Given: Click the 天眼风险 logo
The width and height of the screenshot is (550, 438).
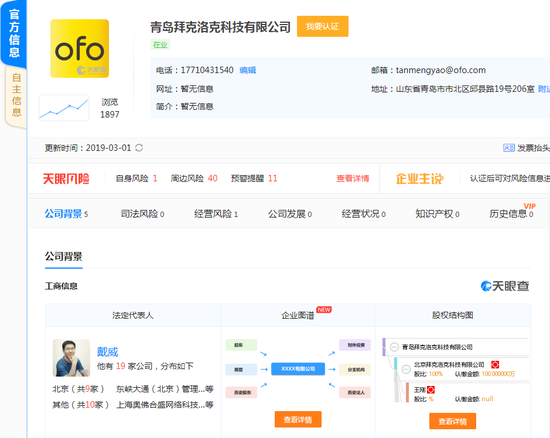Looking at the screenshot, I should click(x=66, y=179).
